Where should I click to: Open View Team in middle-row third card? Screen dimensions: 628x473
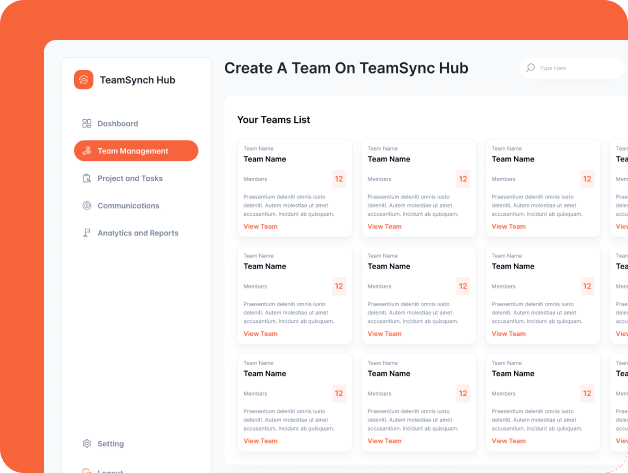pyautogui.click(x=509, y=334)
